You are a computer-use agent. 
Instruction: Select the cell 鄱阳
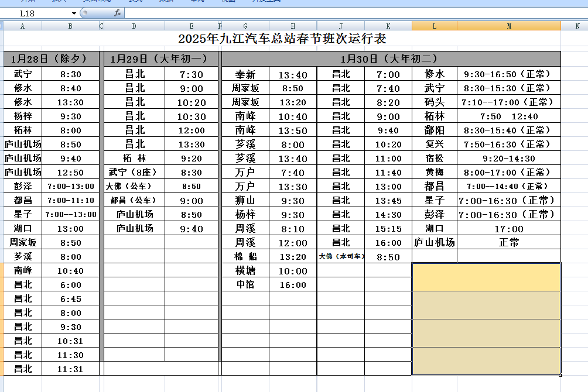click(x=434, y=130)
